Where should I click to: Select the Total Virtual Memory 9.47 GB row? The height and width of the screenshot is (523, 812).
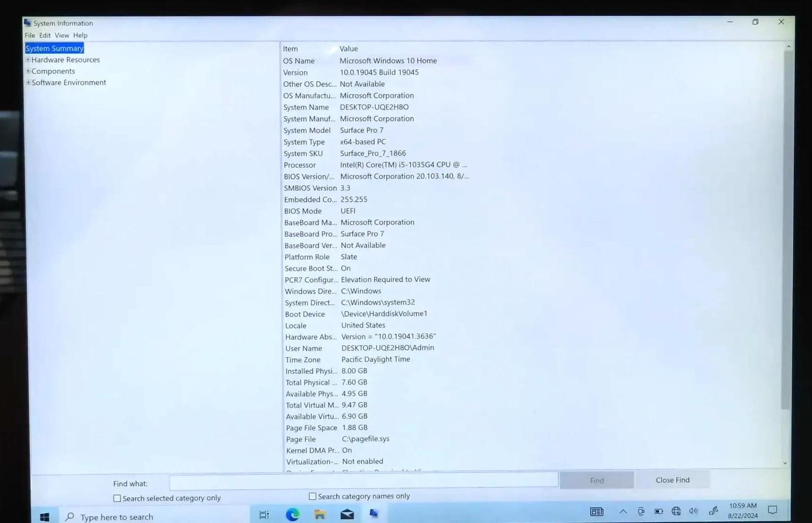click(327, 405)
